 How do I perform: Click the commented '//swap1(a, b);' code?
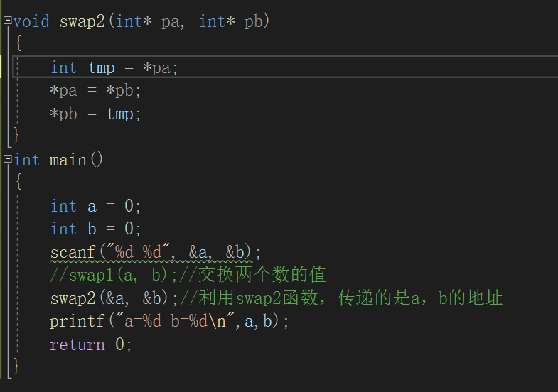point(114,275)
